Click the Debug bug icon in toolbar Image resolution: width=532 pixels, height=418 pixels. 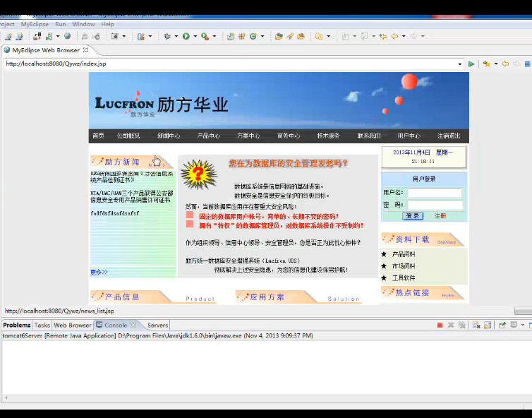(167, 36)
